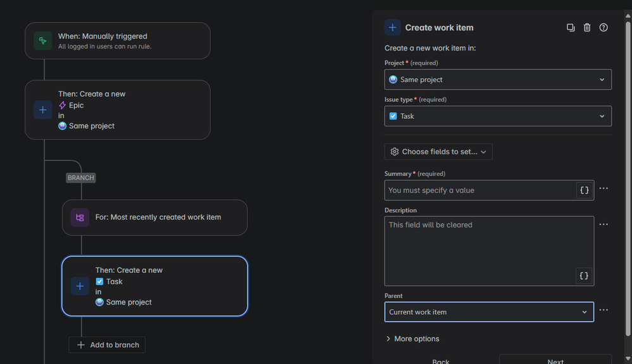Screen dimensions: 632x364
Task: Open the Choose fields to set dropdown
Action: [438, 151]
